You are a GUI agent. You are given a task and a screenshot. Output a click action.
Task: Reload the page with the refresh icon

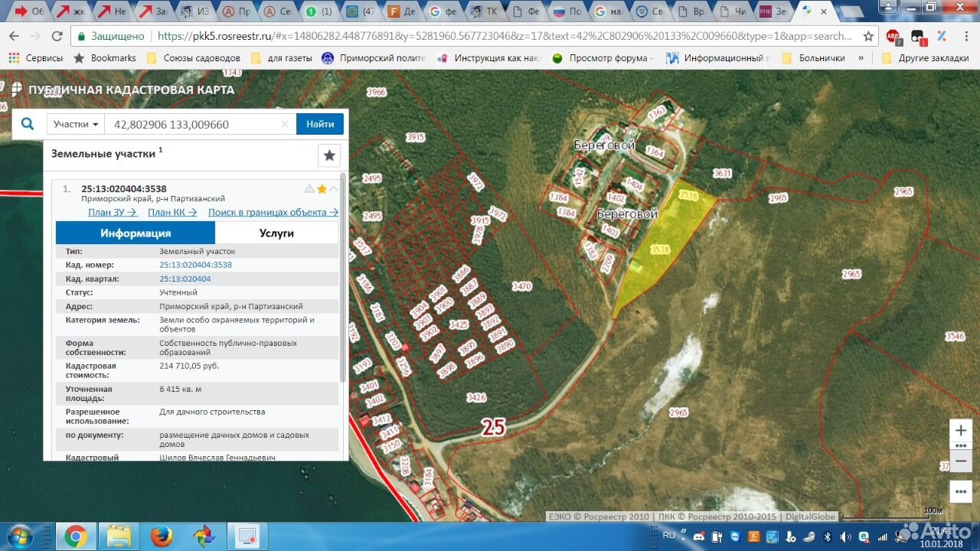[x=57, y=36]
